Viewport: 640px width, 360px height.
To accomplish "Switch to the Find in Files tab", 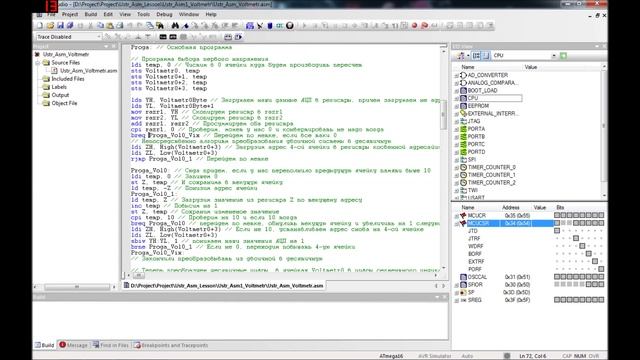I will click(110, 345).
